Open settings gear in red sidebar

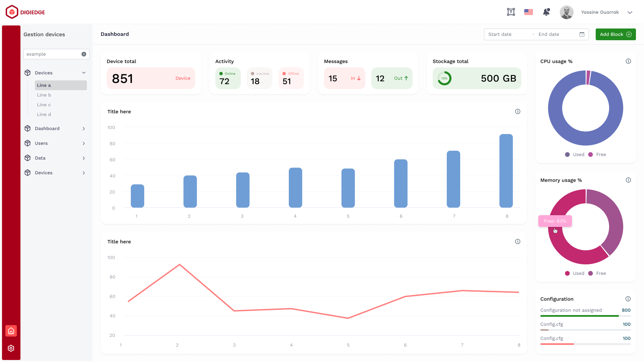[x=11, y=348]
